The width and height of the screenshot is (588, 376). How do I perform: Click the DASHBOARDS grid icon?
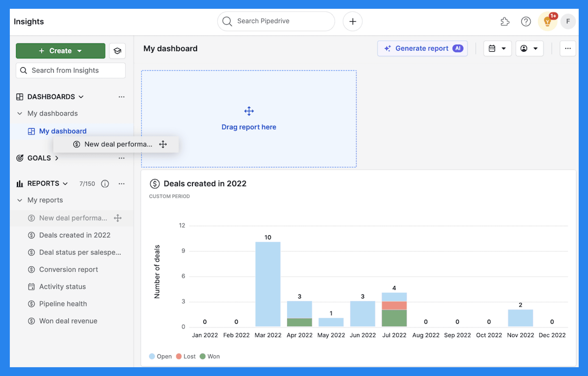coord(20,97)
